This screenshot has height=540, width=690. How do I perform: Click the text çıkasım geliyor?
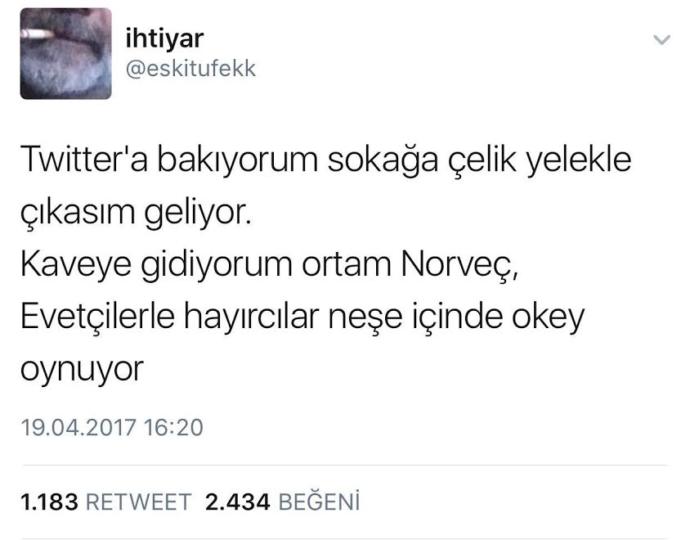click(136, 214)
